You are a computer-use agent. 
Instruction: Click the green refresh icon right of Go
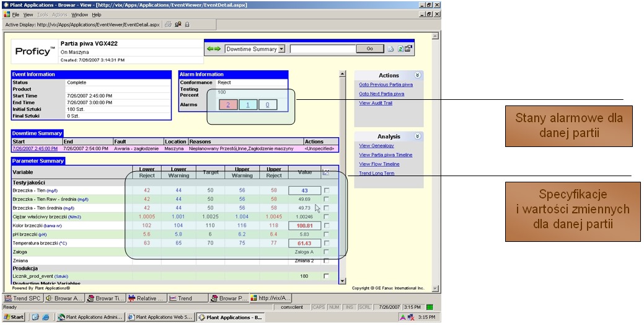(400, 49)
